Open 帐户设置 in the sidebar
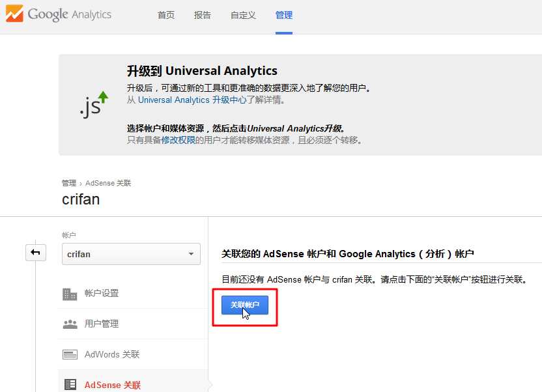The width and height of the screenshot is (542, 392). tap(102, 293)
